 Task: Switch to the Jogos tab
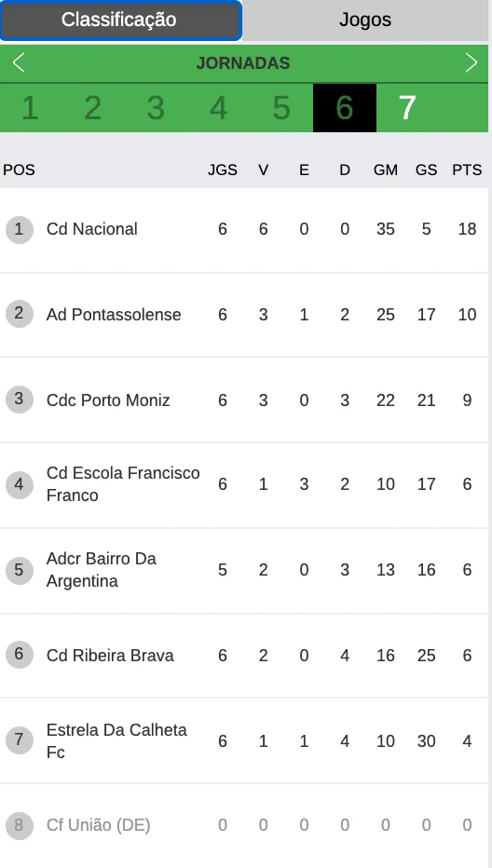[365, 20]
